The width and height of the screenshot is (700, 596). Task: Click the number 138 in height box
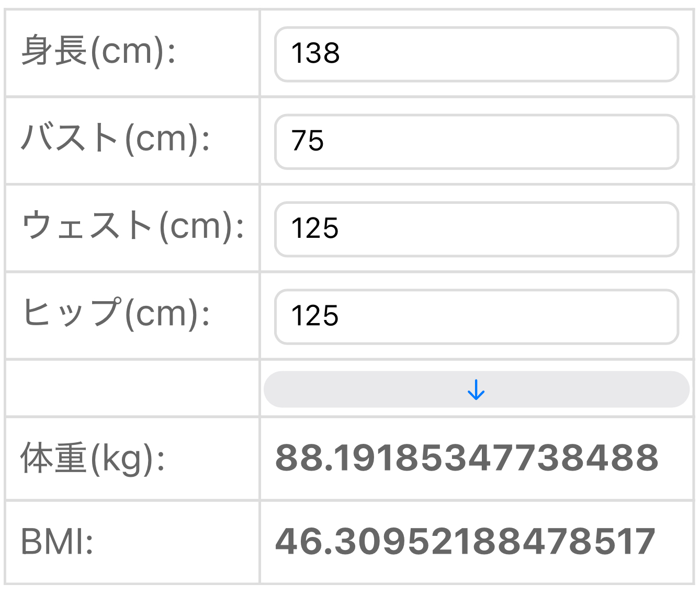click(x=315, y=54)
